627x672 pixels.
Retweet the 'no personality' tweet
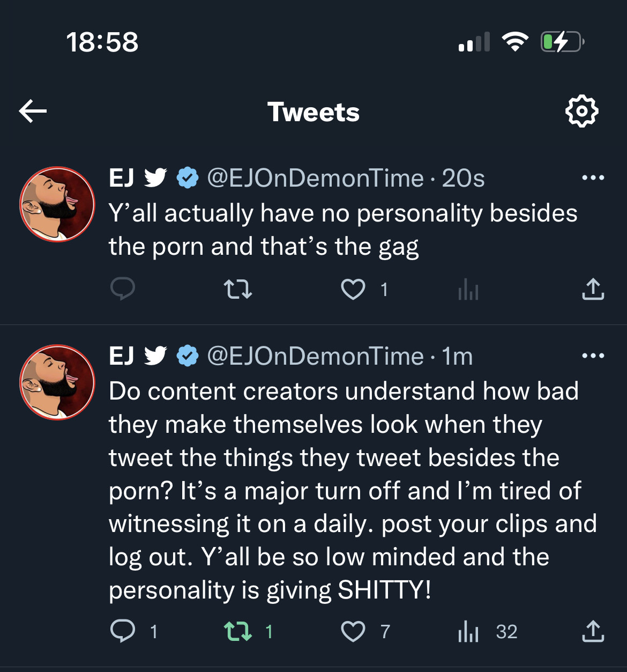(237, 290)
